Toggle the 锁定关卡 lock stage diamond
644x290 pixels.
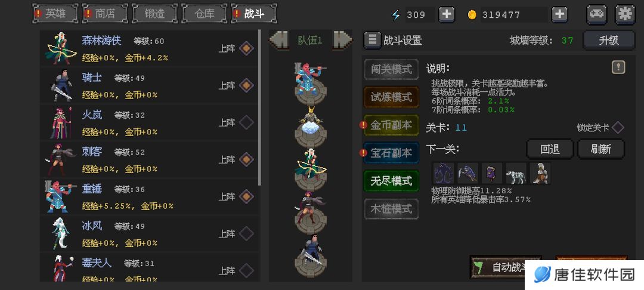tap(618, 127)
